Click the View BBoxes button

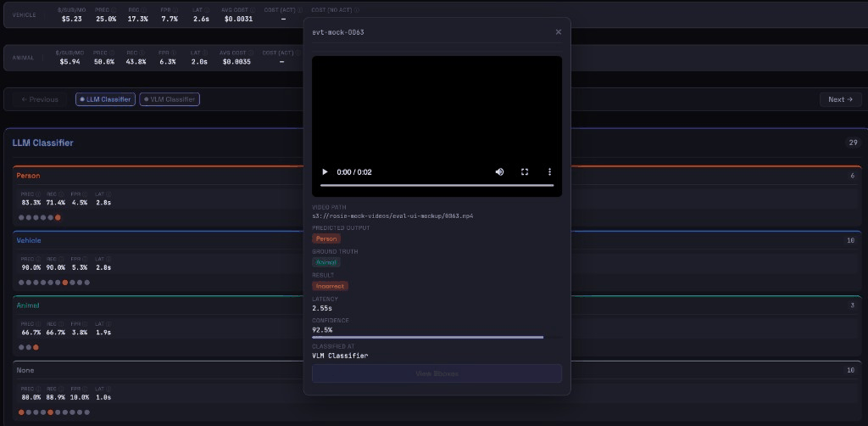[x=437, y=373]
